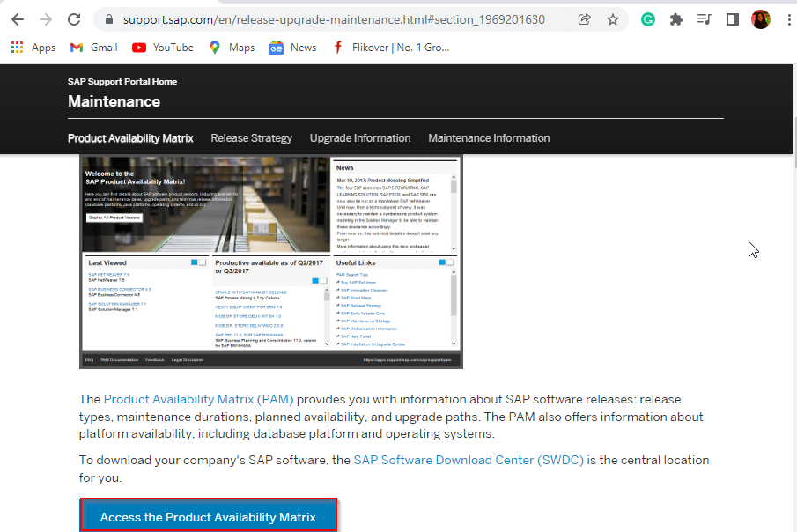
Task: Open the Chrome three-dot menu
Action: point(789,20)
